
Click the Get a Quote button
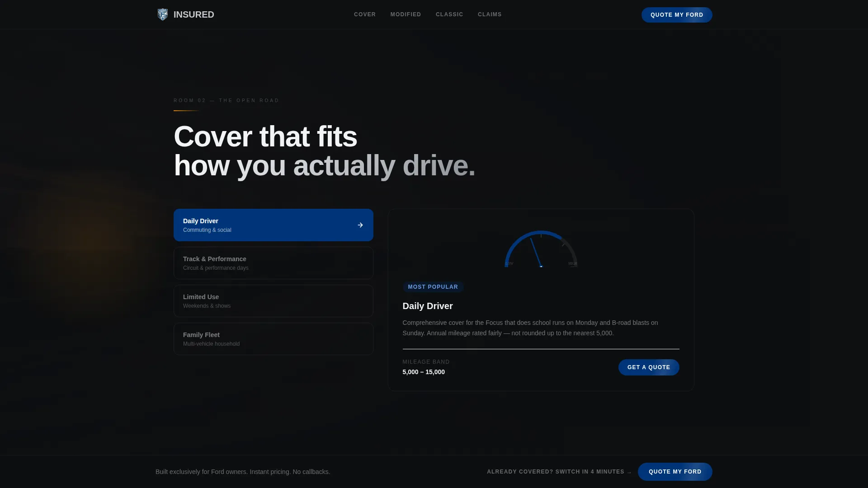[649, 367]
